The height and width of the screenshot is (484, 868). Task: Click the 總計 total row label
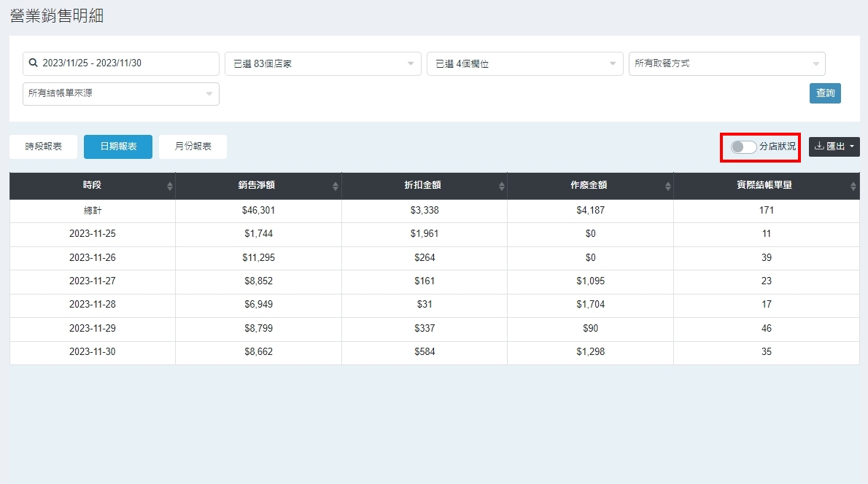pos(92,211)
